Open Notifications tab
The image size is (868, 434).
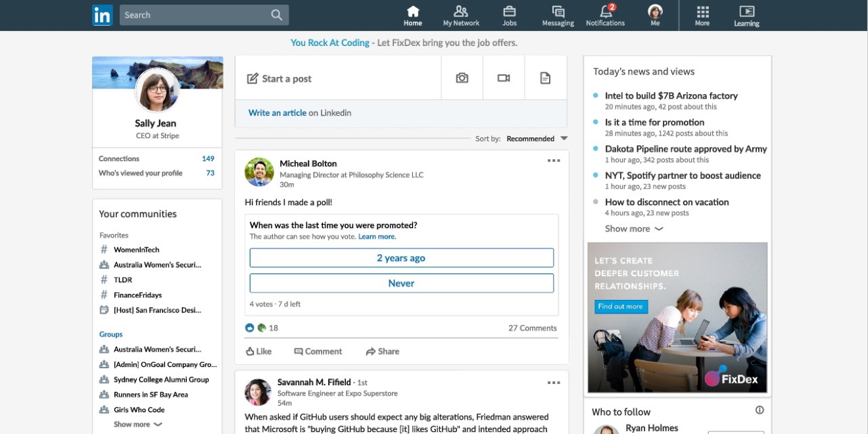click(x=606, y=16)
